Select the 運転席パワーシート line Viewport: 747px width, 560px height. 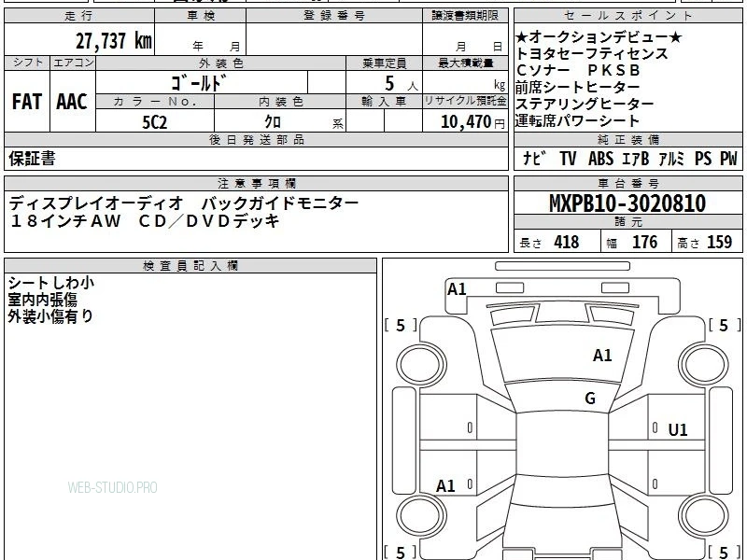[577, 120]
